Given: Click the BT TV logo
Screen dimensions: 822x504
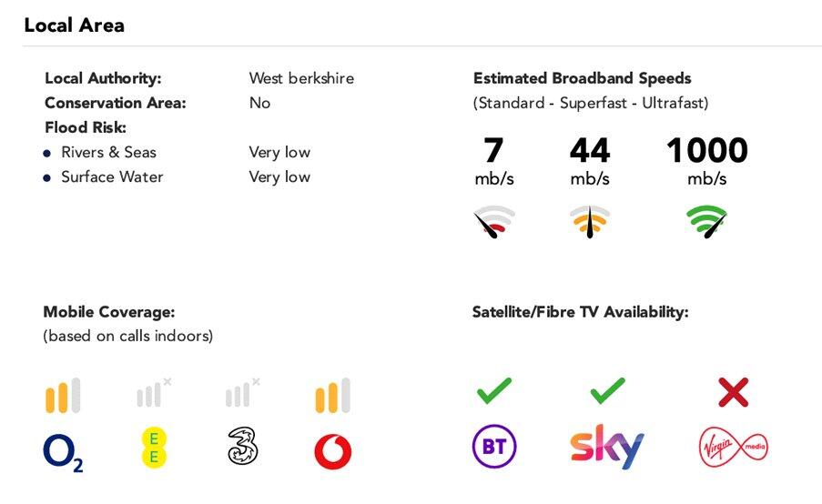Looking at the screenshot, I should 494,447.
